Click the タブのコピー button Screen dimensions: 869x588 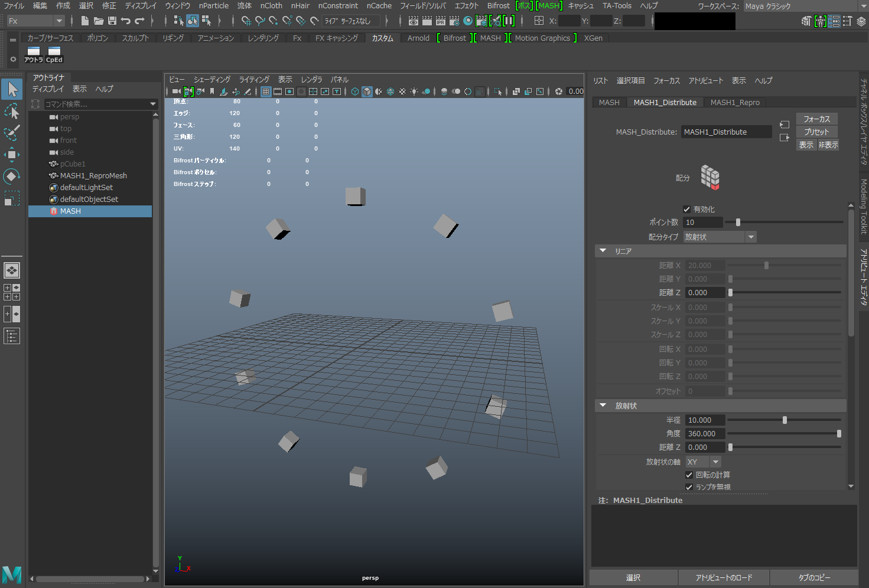pos(814,577)
